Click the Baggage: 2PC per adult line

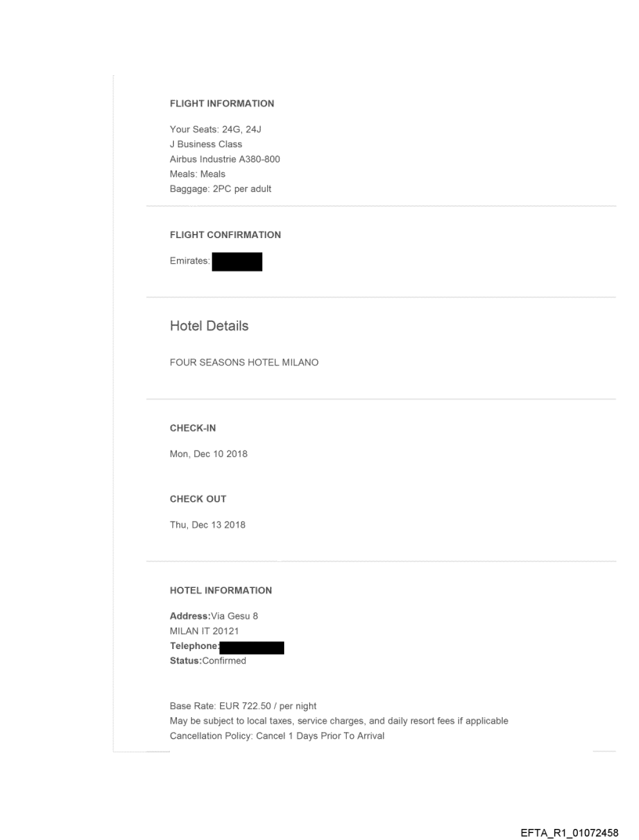pyautogui.click(x=221, y=189)
